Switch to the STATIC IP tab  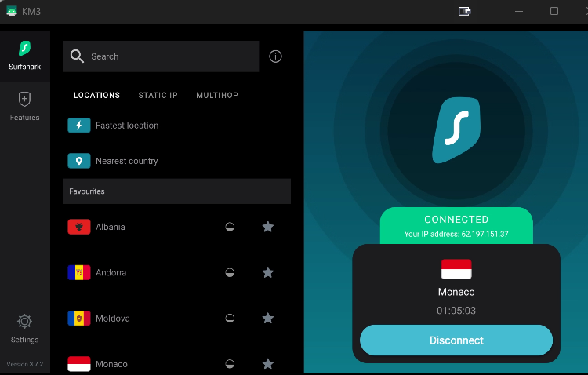click(158, 96)
